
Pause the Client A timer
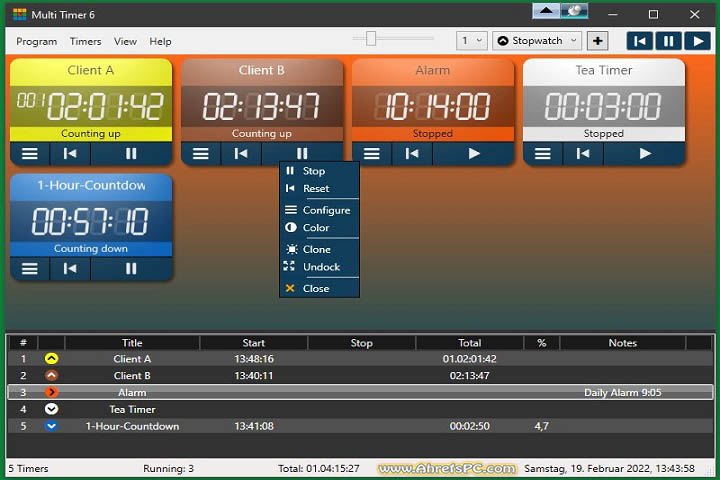pos(131,153)
